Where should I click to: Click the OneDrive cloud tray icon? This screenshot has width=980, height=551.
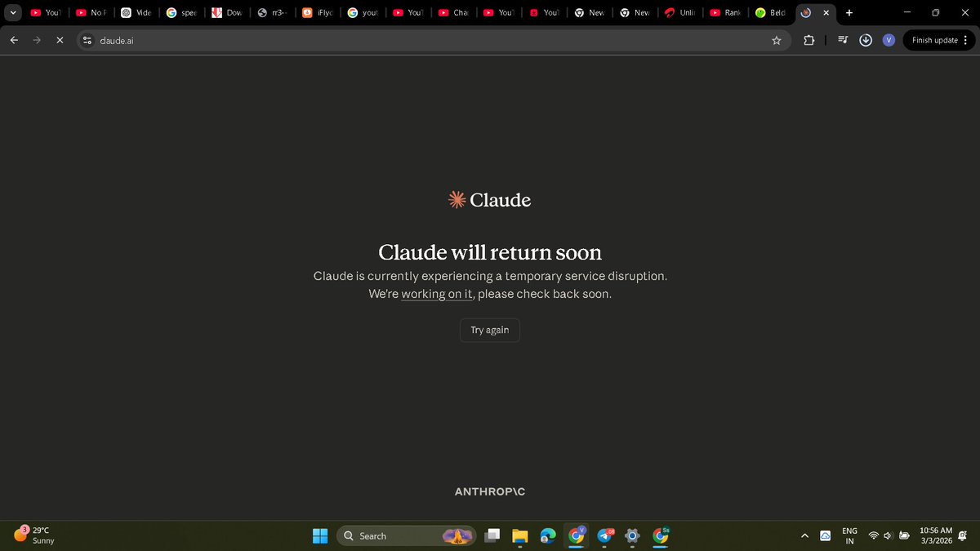(826, 535)
